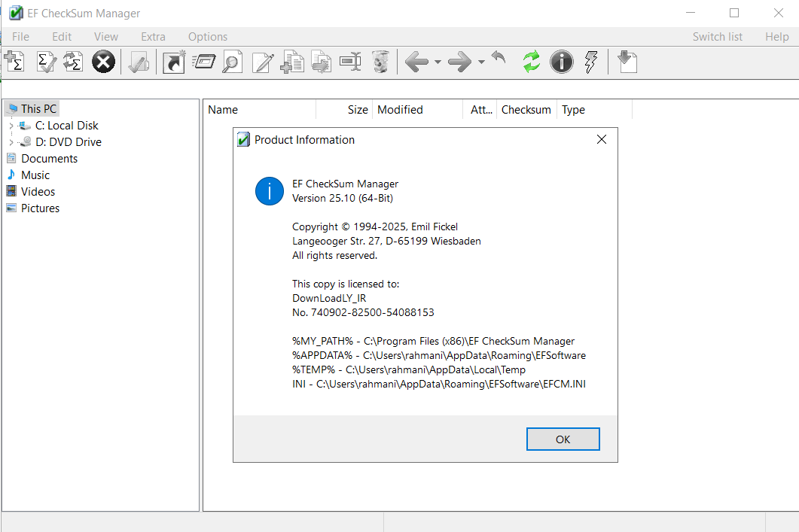Select C: Local Disk in tree

point(66,126)
